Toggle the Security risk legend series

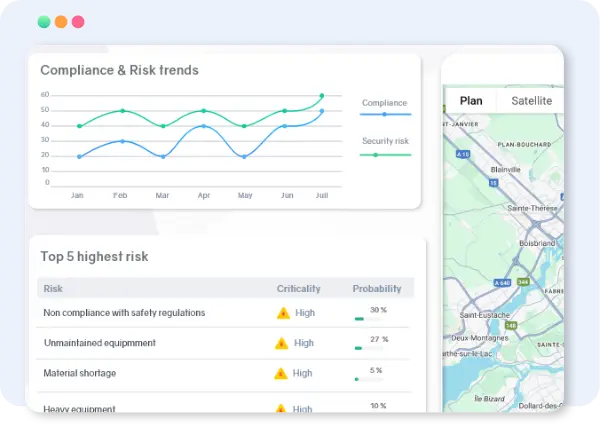pyautogui.click(x=384, y=148)
